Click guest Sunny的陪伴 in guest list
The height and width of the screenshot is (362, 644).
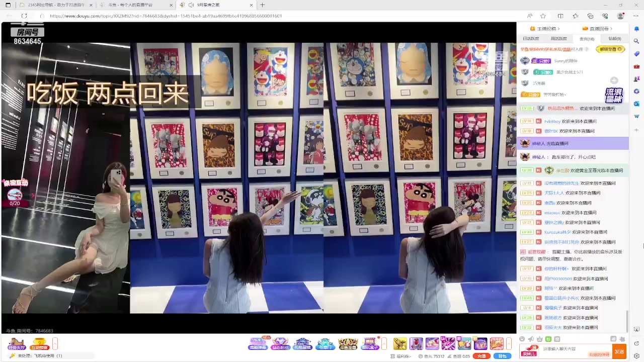tap(566, 61)
